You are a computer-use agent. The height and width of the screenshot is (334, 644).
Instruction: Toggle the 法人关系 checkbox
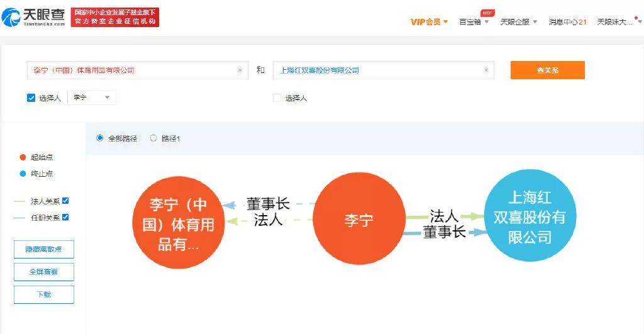pyautogui.click(x=65, y=201)
